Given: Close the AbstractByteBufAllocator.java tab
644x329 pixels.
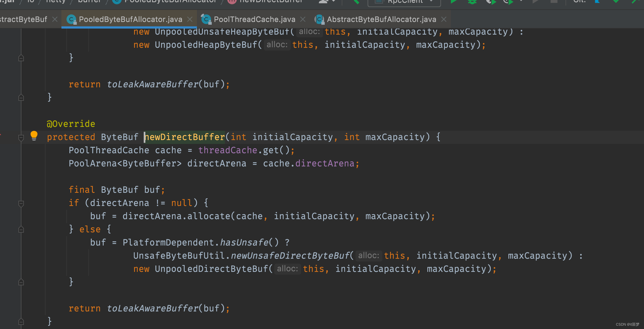Looking at the screenshot, I should [444, 19].
